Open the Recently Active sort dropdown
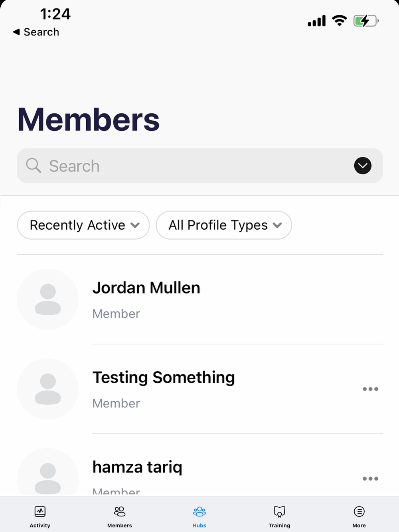The height and width of the screenshot is (532, 399). coord(83,225)
